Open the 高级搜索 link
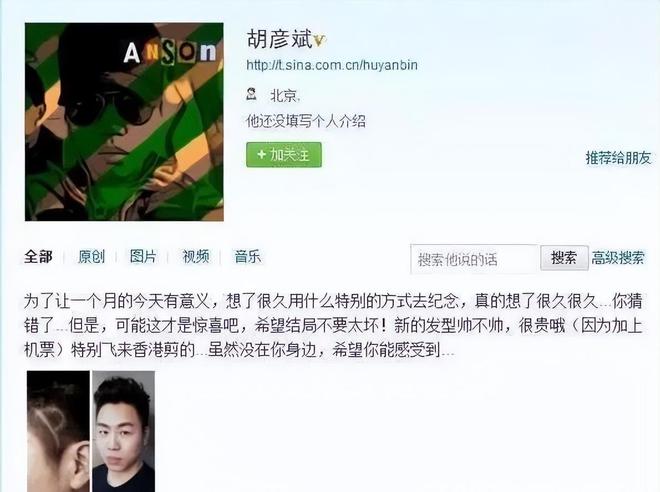Image resolution: width=660 pixels, height=492 pixels. 617,258
